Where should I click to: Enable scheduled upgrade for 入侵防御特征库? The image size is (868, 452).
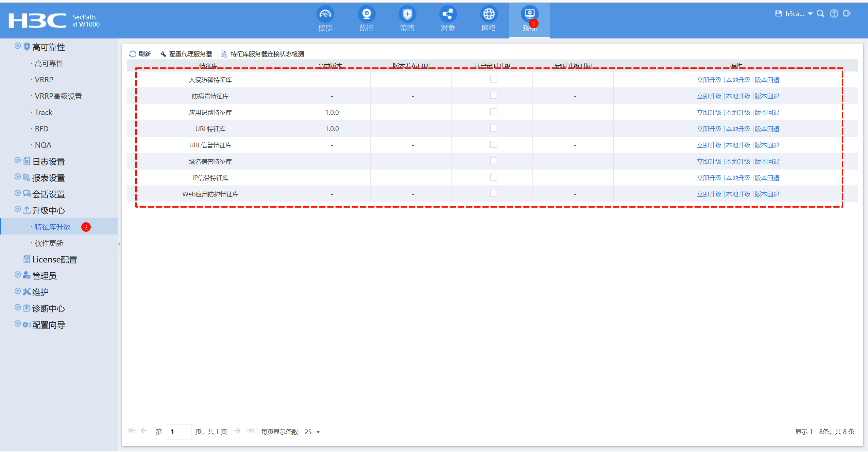pyautogui.click(x=494, y=79)
